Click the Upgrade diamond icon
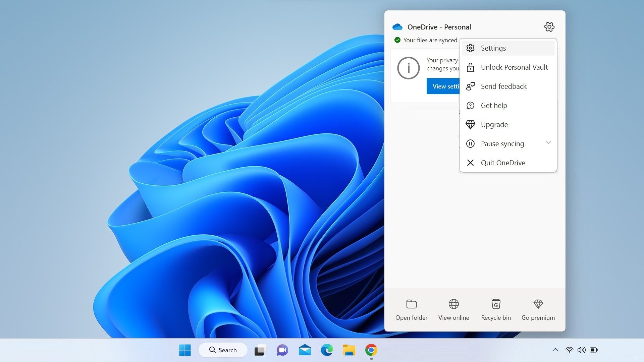644x362 pixels. point(471,124)
